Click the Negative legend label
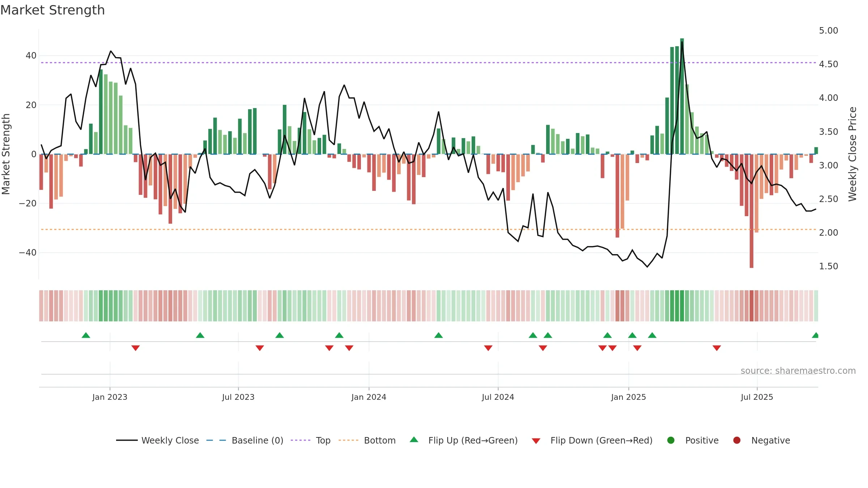 [x=771, y=440]
